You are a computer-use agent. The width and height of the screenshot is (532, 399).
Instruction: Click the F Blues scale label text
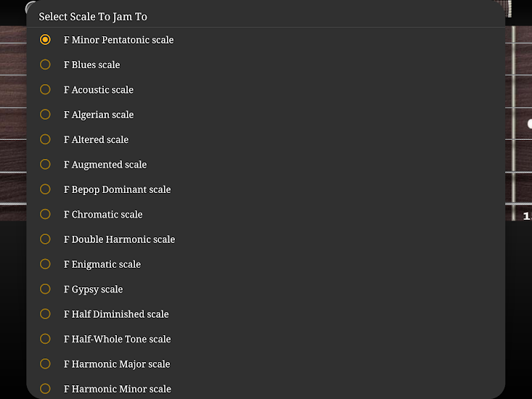point(91,65)
